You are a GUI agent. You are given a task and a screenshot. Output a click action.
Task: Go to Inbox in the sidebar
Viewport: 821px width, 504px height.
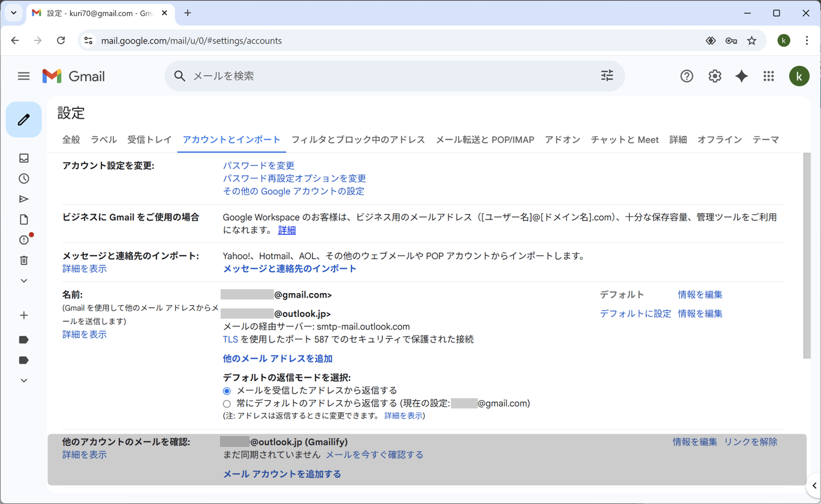24,158
